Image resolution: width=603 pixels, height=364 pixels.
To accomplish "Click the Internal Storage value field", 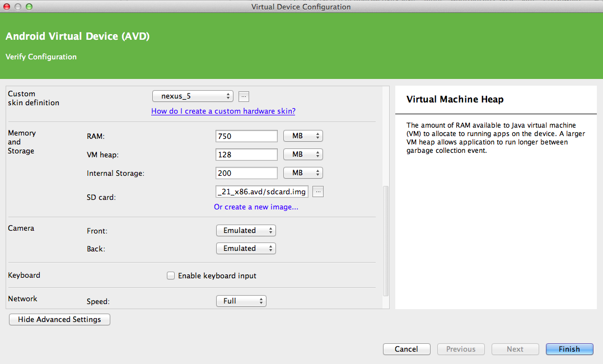I will click(246, 173).
